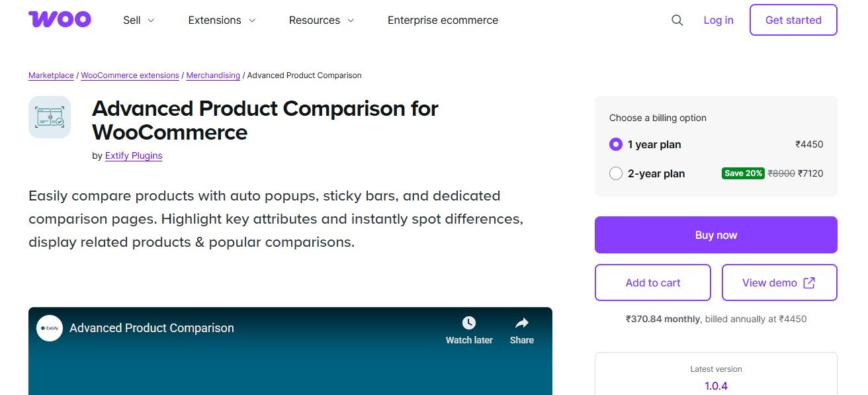The height and width of the screenshot is (395, 868).
Task: Click the Advanced Product Comparison product icon
Action: (49, 116)
